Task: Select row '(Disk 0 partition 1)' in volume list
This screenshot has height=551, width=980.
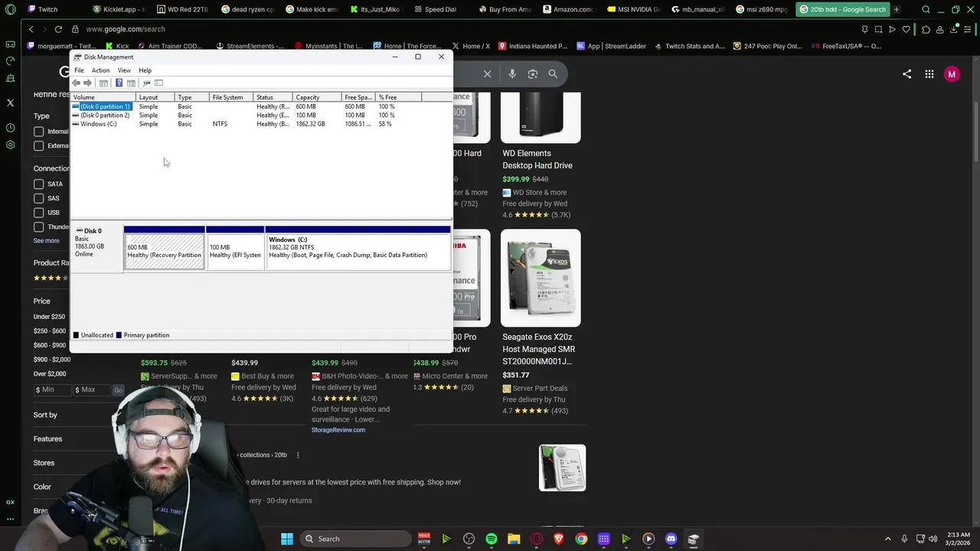Action: tap(260, 106)
